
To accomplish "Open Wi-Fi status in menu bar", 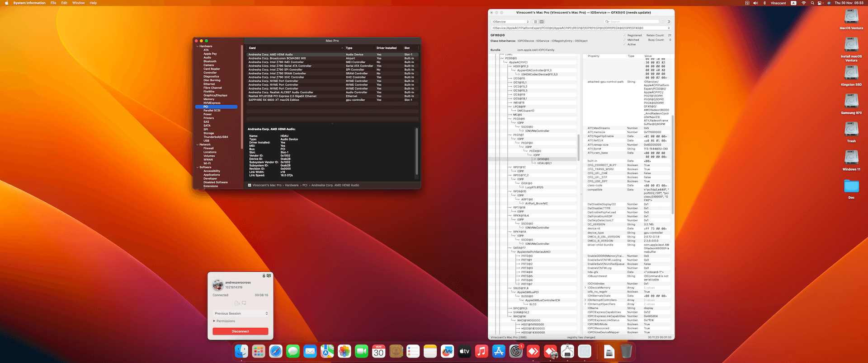I will [x=803, y=3].
